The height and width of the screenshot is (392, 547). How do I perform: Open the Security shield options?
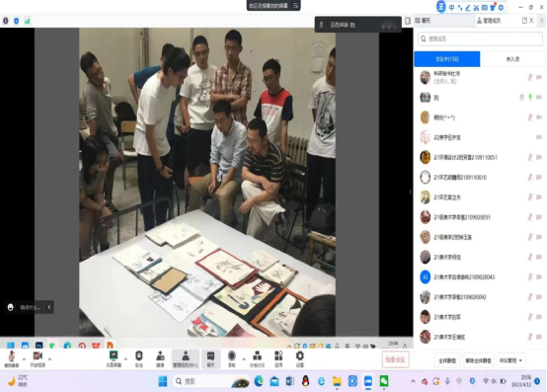pos(139,359)
